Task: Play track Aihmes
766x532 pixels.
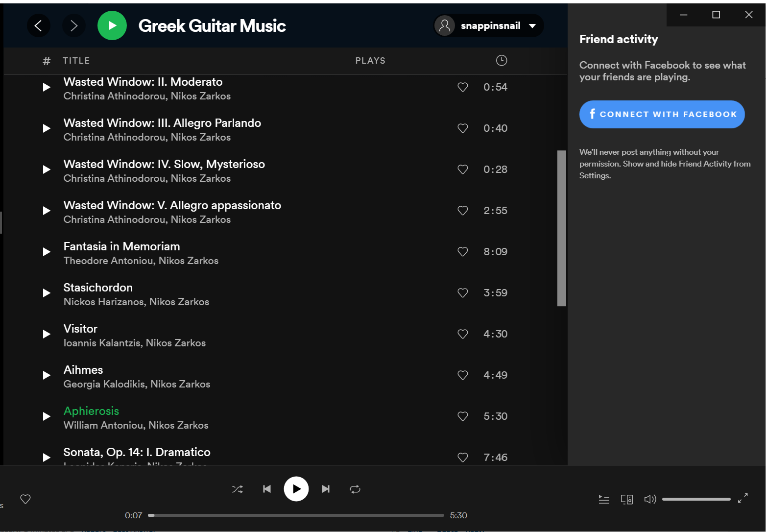Action: click(x=47, y=375)
